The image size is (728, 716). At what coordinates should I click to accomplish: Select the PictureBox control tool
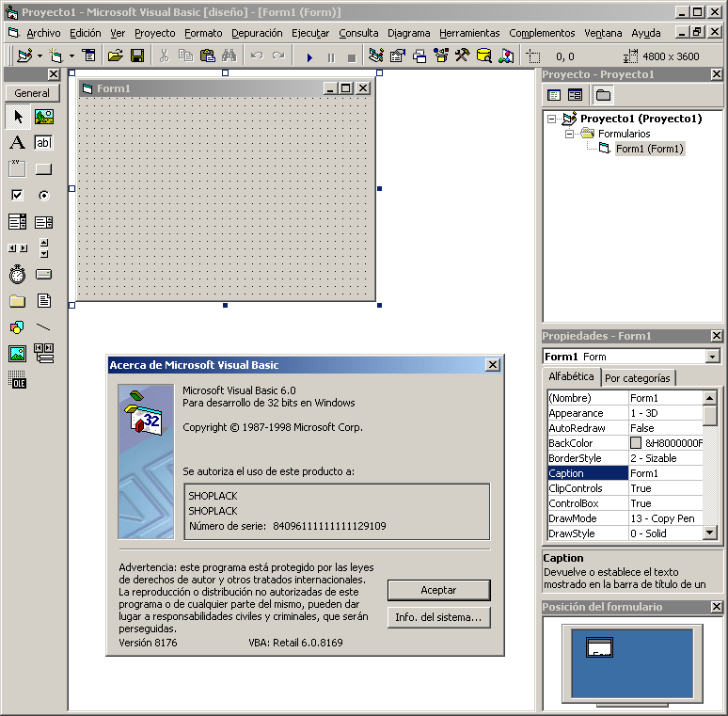[x=44, y=116]
